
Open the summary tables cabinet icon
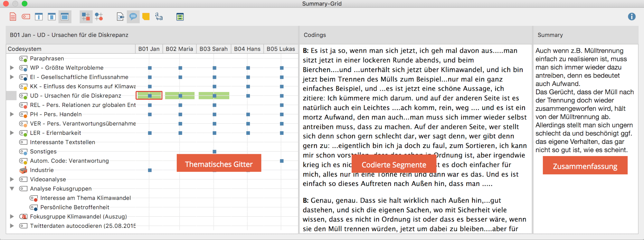180,17
